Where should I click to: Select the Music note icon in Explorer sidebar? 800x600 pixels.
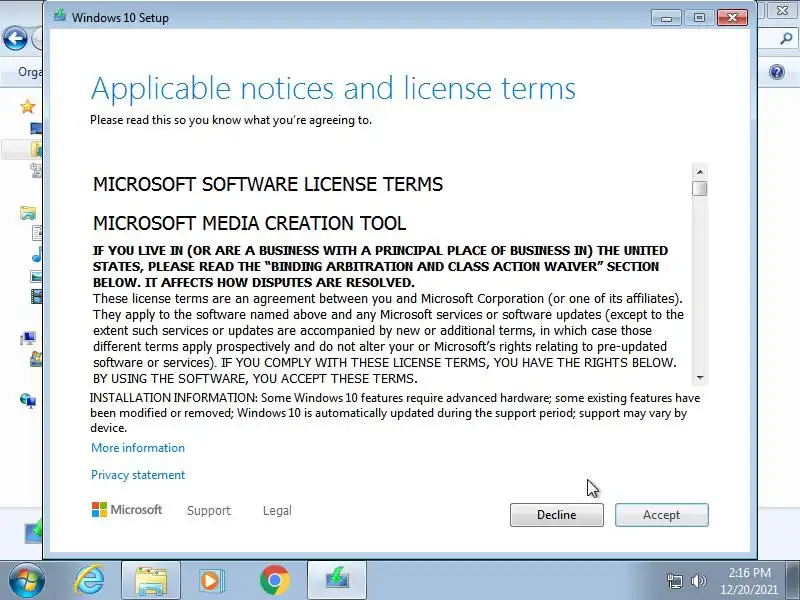pos(37,254)
